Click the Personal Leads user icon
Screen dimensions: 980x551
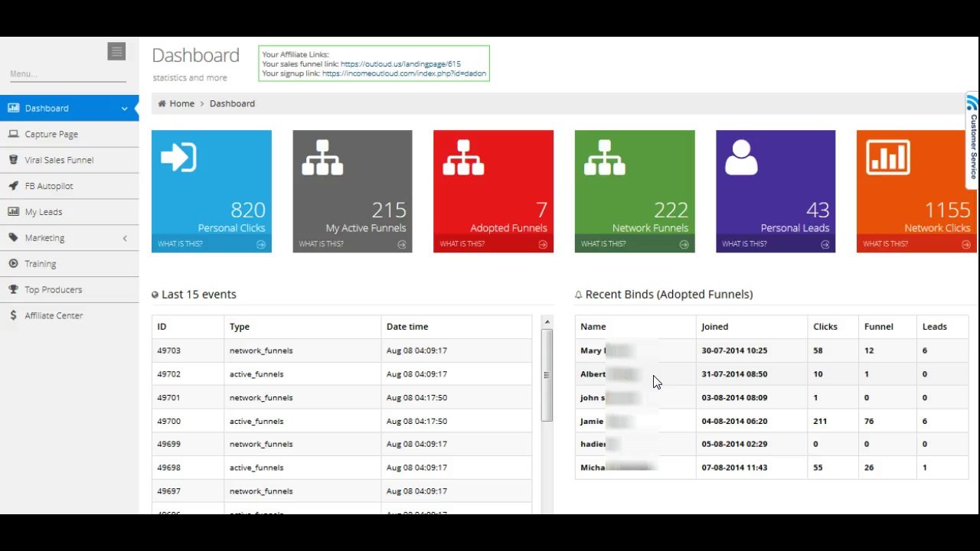click(741, 158)
